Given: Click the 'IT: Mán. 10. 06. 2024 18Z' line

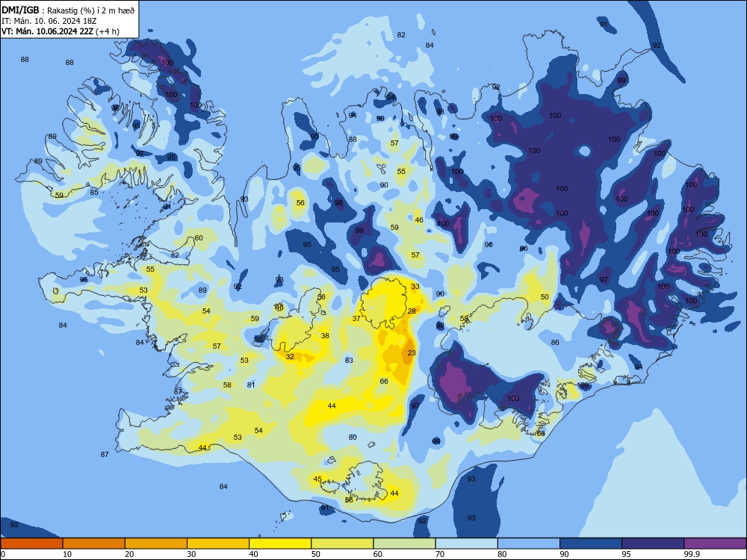Looking at the screenshot, I should pos(49,21).
